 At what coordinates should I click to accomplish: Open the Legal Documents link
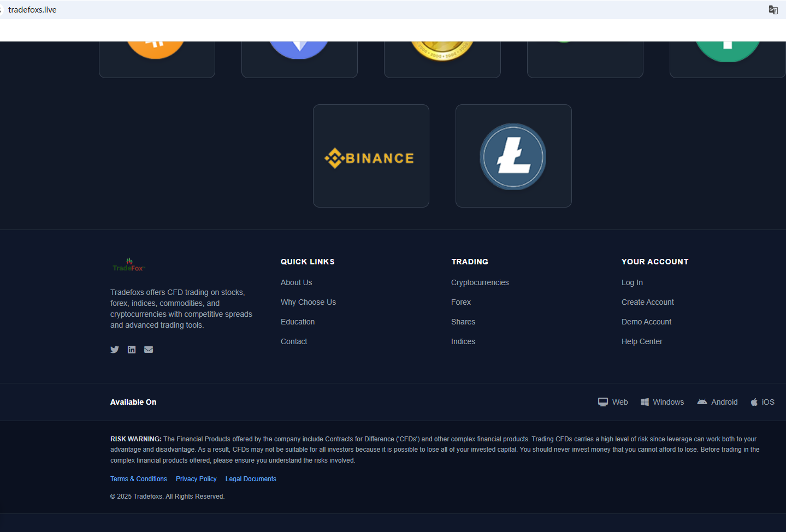click(x=251, y=479)
